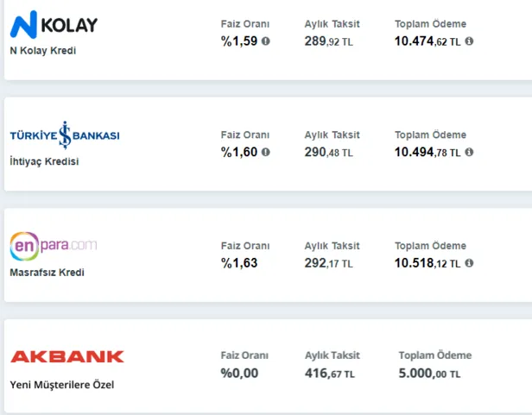This screenshot has width=532, height=415.
Task: Open the N Kolay Kredi offer
Action: [43, 51]
